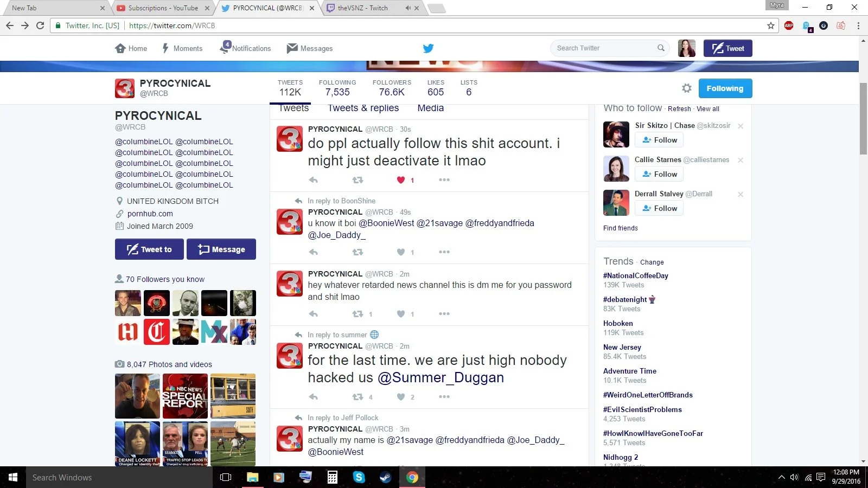
Task: Like the 'u know it boi' tweet
Action: coord(401,252)
